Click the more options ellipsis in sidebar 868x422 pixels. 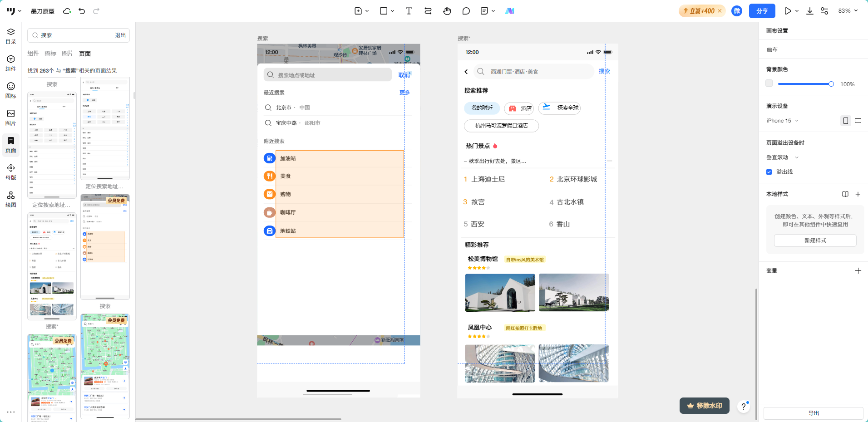coord(11,412)
